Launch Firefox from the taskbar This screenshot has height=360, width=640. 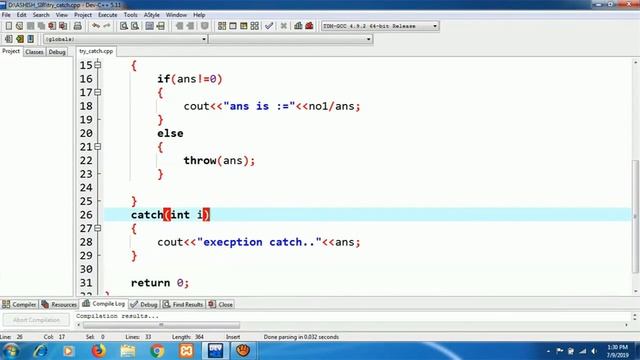click(98, 351)
